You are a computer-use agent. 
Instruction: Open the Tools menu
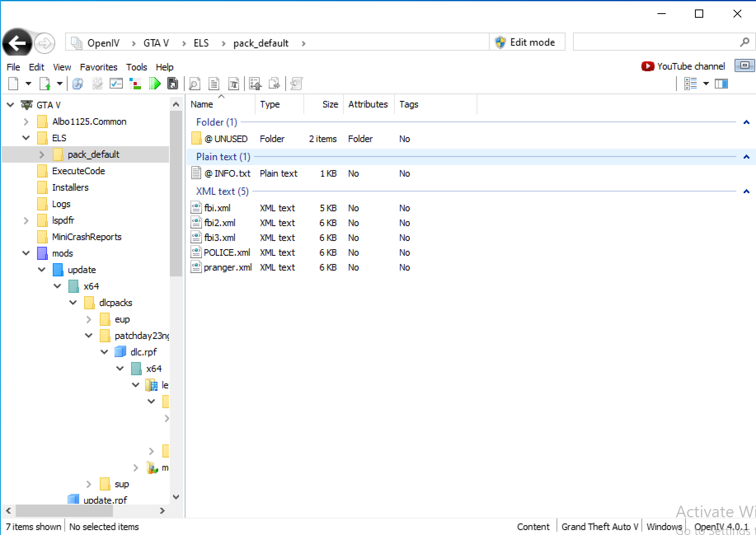(x=136, y=67)
